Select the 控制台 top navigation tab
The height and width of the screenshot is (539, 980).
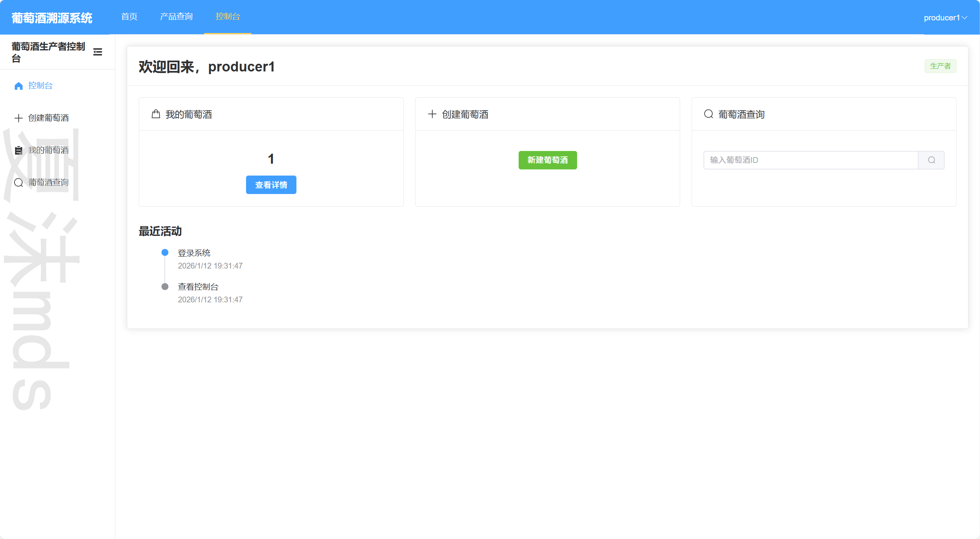228,17
